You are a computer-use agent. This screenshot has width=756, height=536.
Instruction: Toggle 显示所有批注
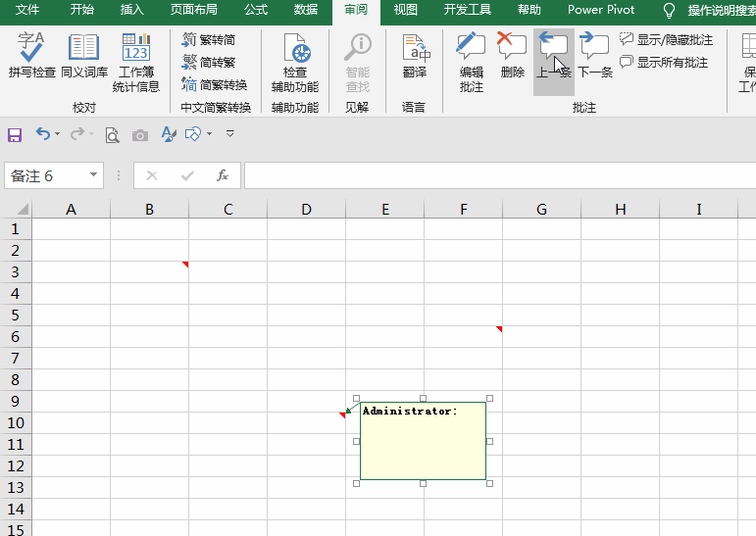[x=664, y=62]
